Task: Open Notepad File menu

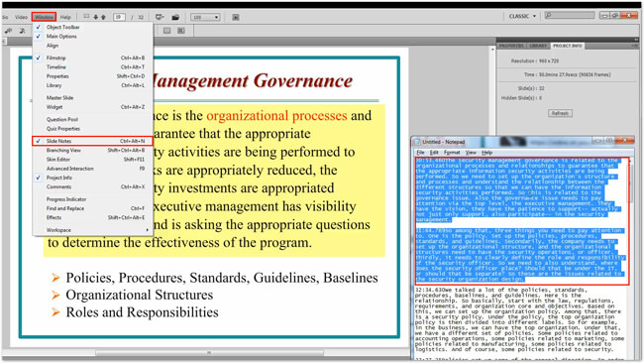Action: click(420, 153)
